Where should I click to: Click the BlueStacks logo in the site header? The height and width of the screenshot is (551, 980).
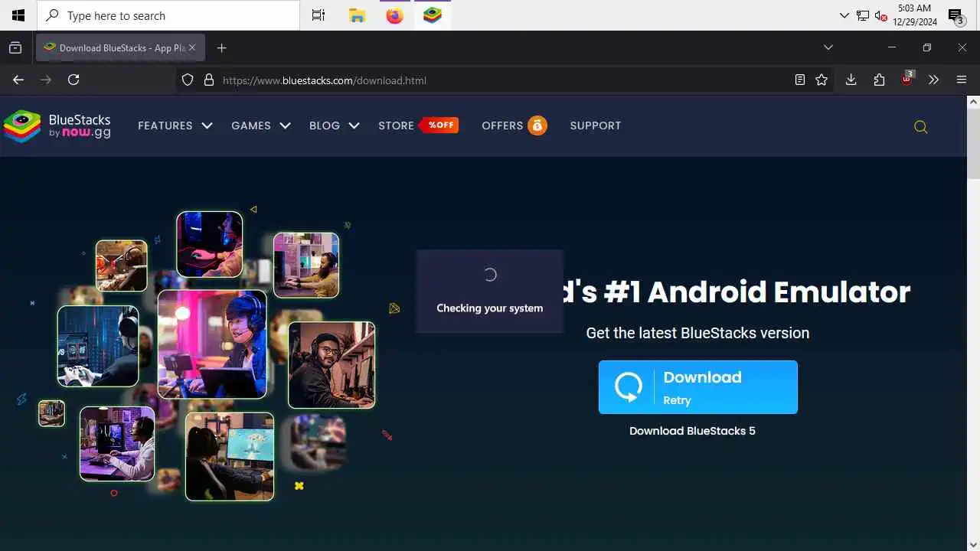coord(57,126)
